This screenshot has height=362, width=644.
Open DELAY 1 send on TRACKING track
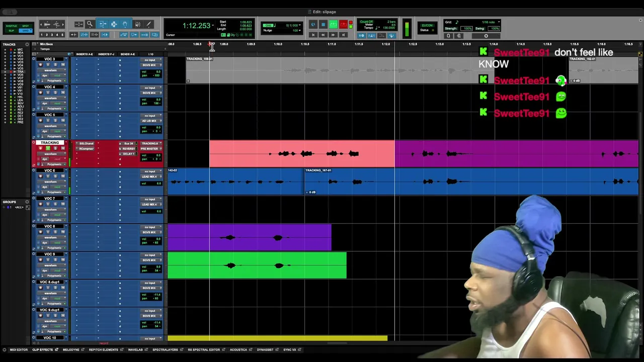point(128,154)
